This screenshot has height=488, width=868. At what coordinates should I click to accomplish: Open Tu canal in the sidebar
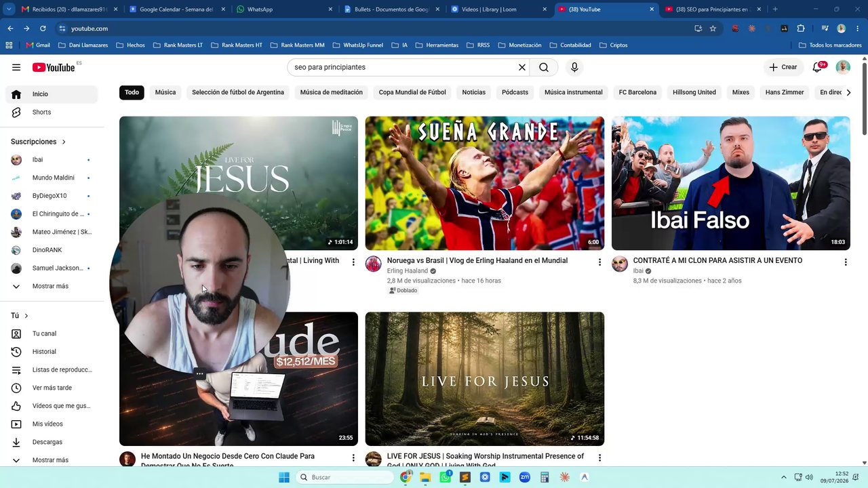[52, 333]
